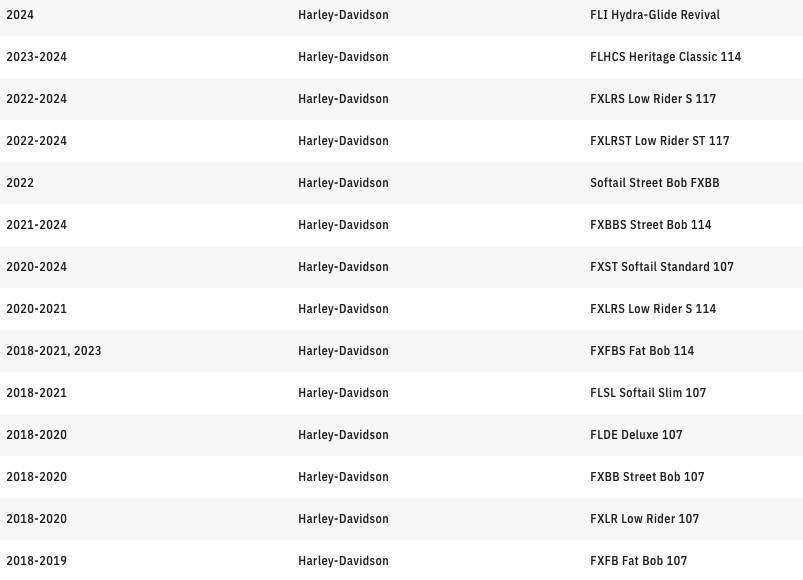Viewport: 803px width, 580px height.
Task: Select the FXLRS Low Rider S 114 entry
Action: point(652,309)
